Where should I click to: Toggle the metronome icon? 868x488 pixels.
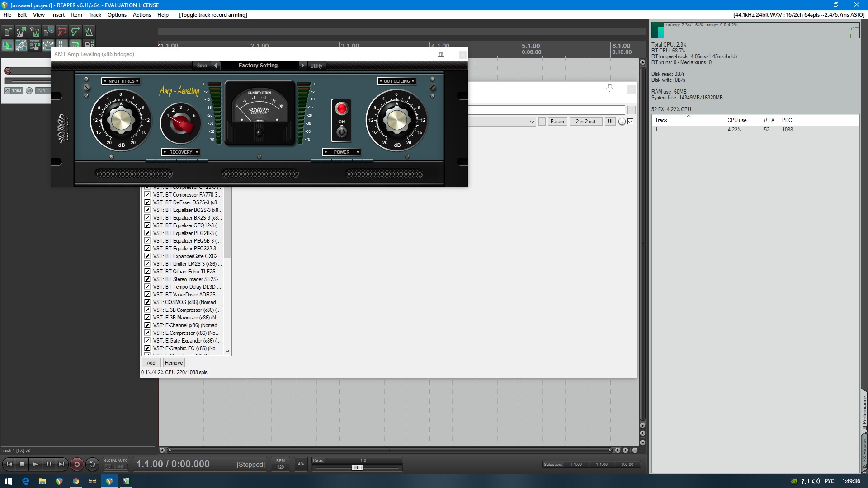(x=89, y=32)
